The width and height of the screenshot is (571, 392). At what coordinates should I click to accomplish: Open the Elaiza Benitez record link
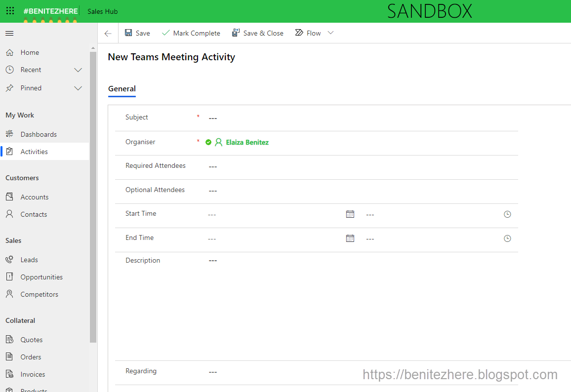coord(247,142)
